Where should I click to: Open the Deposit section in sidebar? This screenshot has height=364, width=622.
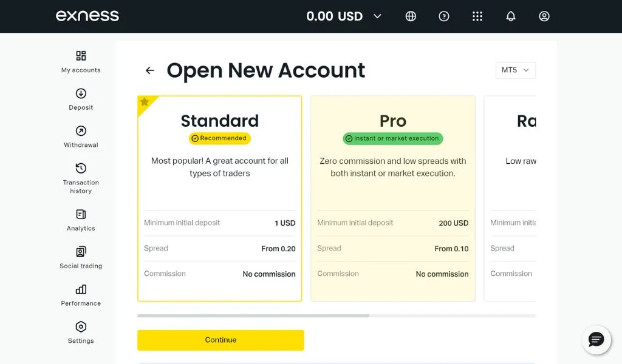[80, 99]
